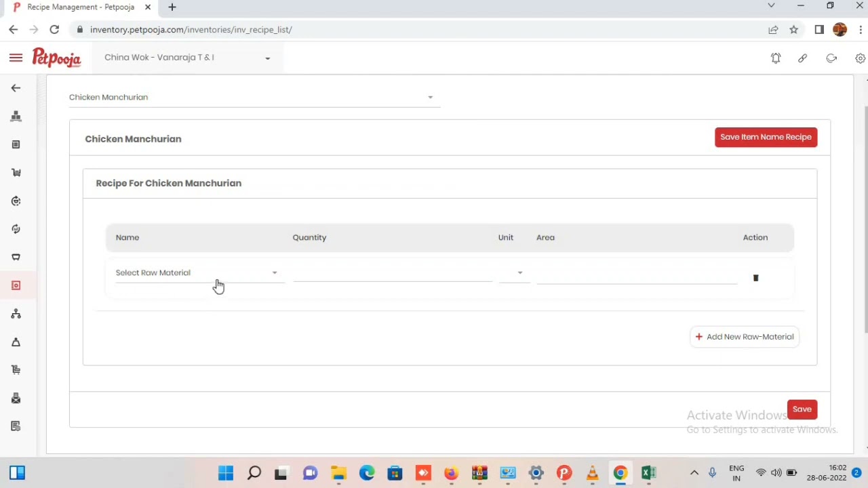Screen dimensions: 868x488
Task: Open Chrome profile avatar
Action: pos(840,30)
